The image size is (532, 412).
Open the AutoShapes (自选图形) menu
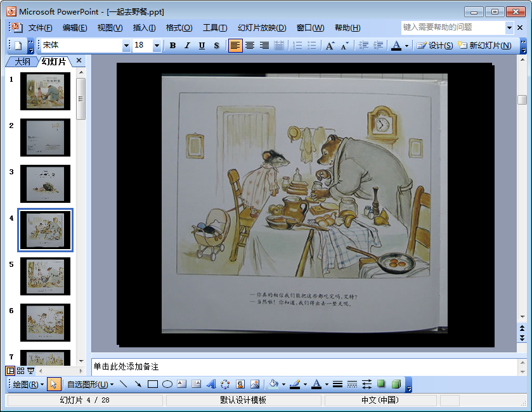tap(90, 385)
